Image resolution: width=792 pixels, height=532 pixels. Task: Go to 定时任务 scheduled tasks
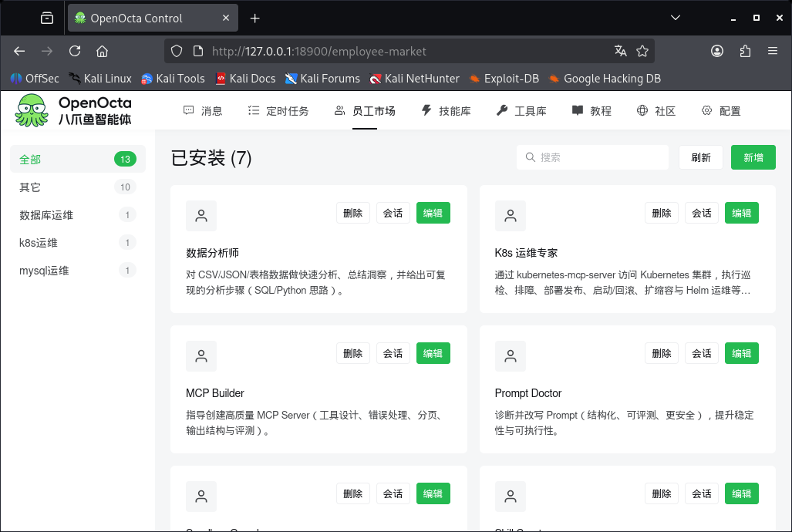278,111
